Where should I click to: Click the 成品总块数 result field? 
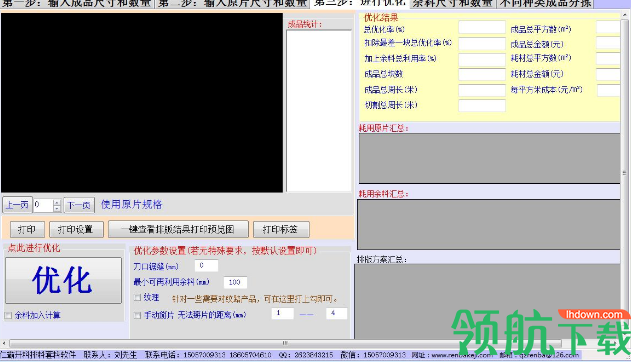(x=482, y=74)
